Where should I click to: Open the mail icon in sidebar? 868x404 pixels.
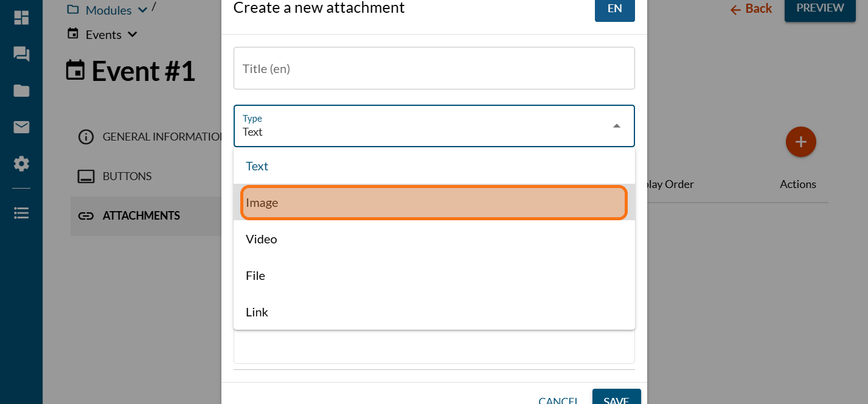coord(21,127)
